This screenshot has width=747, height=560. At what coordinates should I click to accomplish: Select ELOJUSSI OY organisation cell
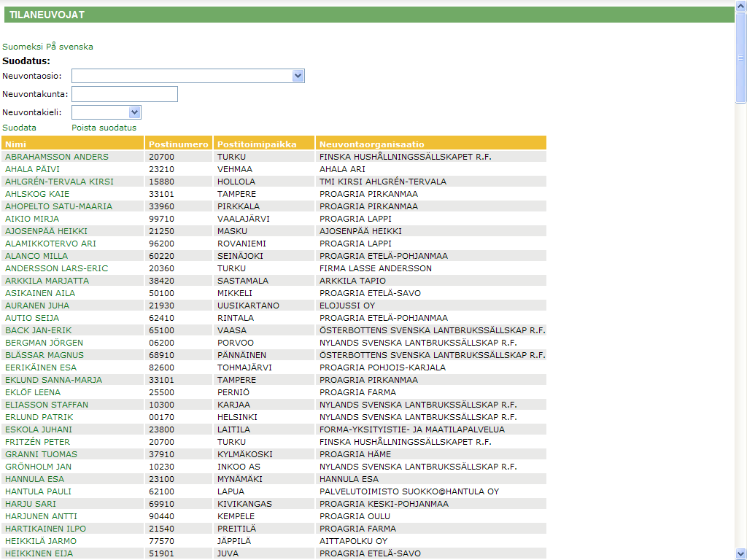click(431, 306)
